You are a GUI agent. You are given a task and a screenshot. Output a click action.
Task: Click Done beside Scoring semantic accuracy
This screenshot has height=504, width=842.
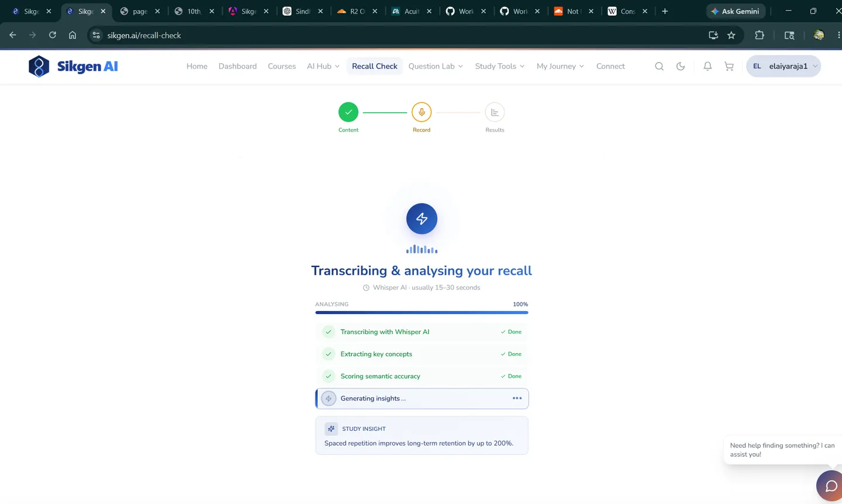coord(511,376)
